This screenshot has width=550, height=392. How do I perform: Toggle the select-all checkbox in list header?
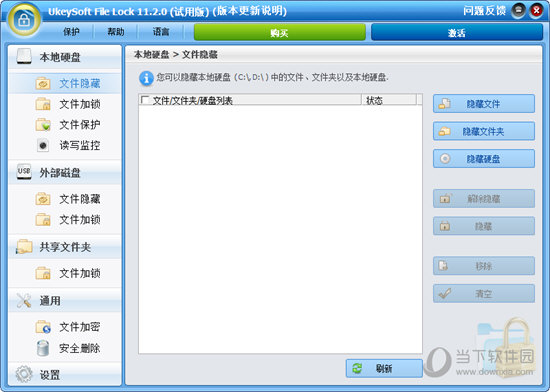pyautogui.click(x=145, y=100)
